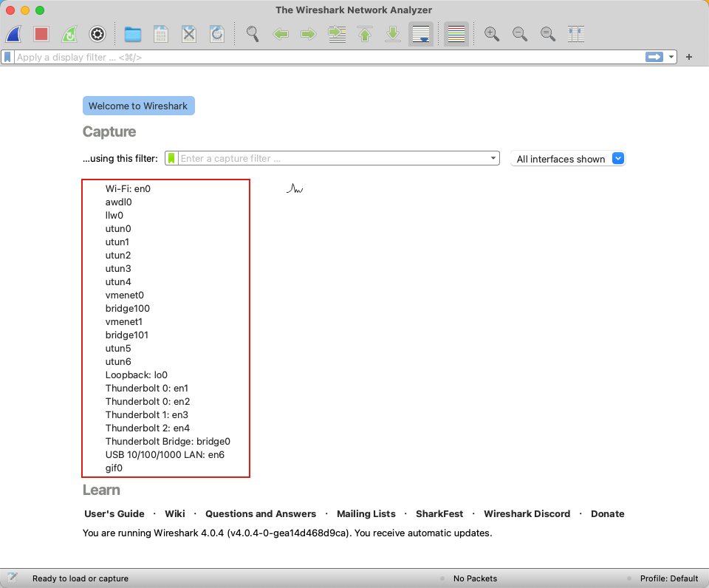Select the Wi-Fi: en0 interface
Image resolution: width=709 pixels, height=588 pixels.
[x=128, y=188]
